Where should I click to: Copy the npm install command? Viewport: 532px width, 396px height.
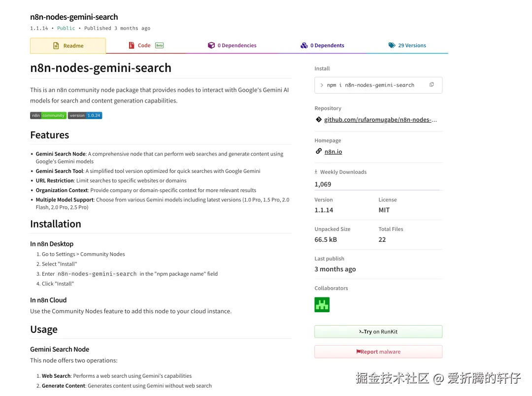point(432,85)
